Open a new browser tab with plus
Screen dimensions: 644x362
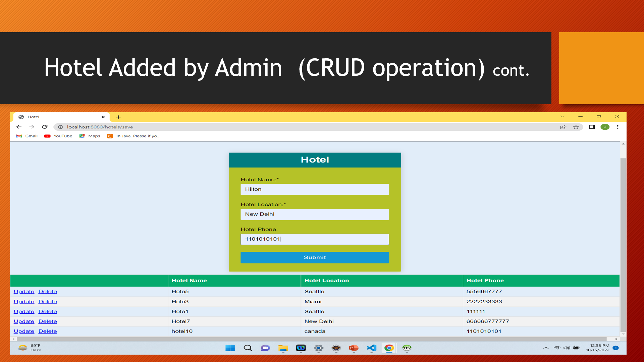click(118, 117)
